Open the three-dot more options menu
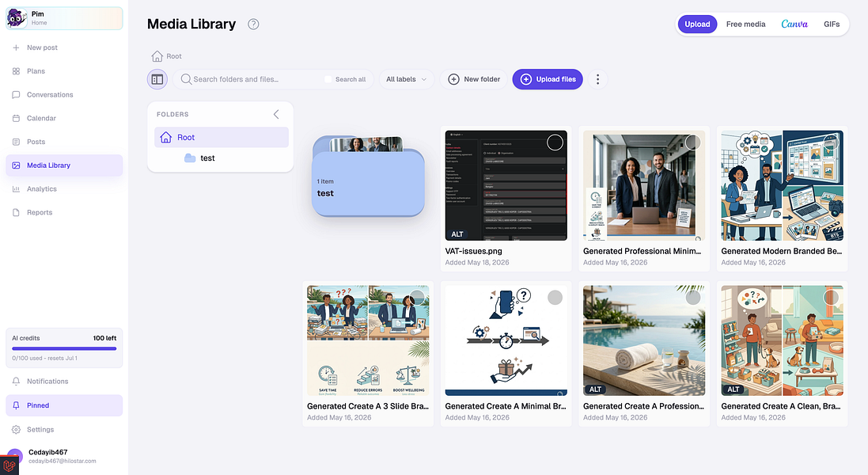The image size is (868, 475). [597, 79]
